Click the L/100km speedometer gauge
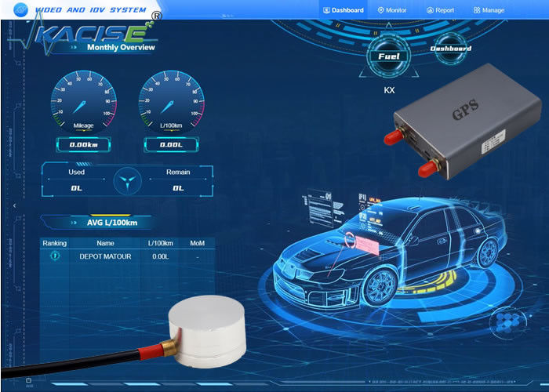The width and height of the screenshot is (549, 392). tap(171, 107)
